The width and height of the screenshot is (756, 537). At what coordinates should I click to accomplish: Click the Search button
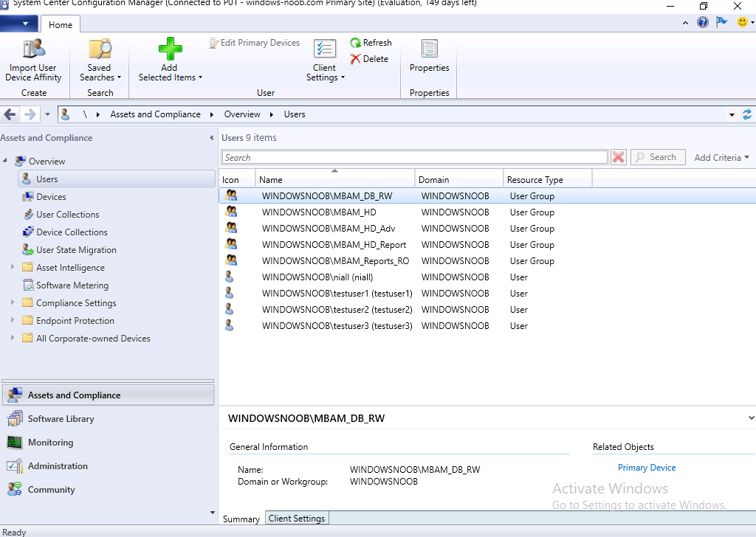(658, 157)
